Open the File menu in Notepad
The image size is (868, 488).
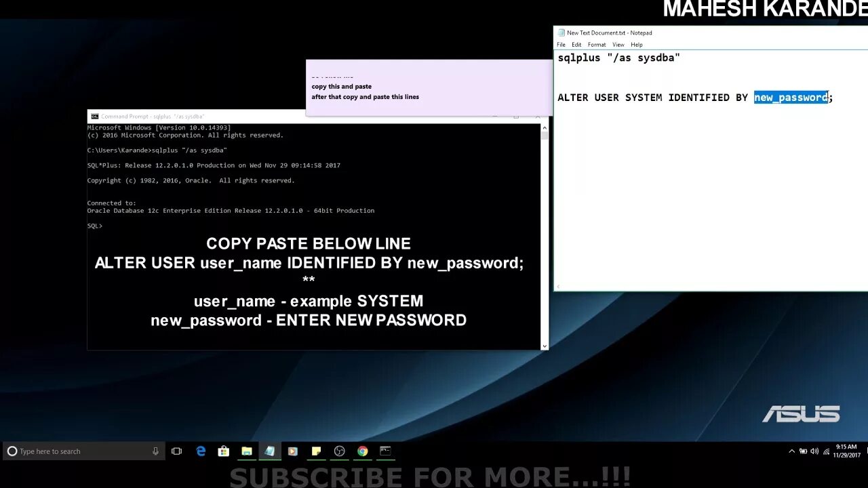tap(561, 45)
